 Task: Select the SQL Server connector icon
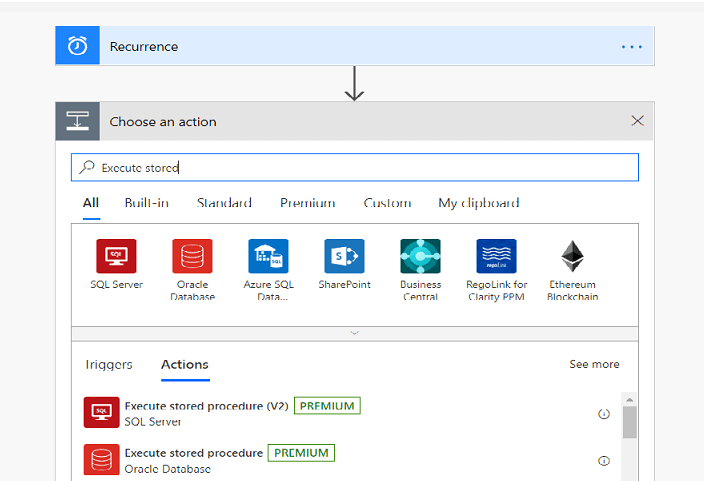[116, 256]
